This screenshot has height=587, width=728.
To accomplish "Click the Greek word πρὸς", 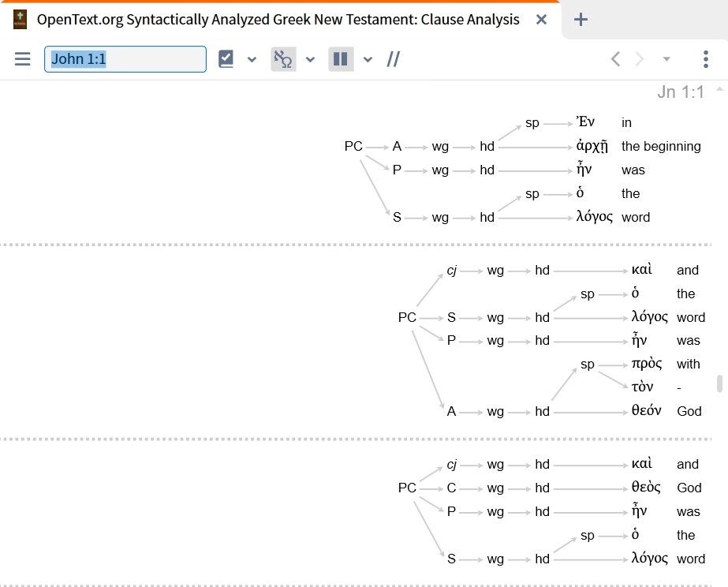I will (647, 364).
